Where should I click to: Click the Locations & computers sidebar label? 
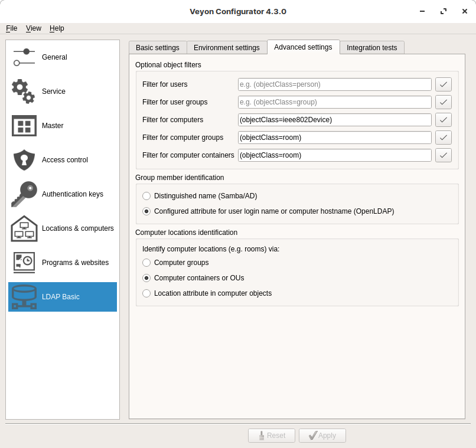point(78,228)
